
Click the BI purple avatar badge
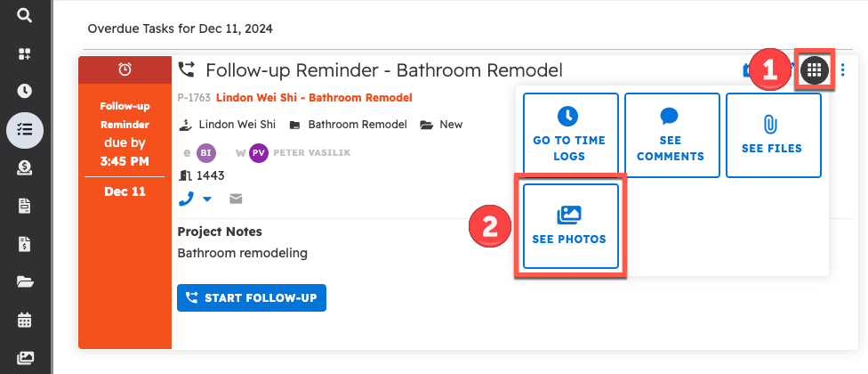pyautogui.click(x=206, y=152)
